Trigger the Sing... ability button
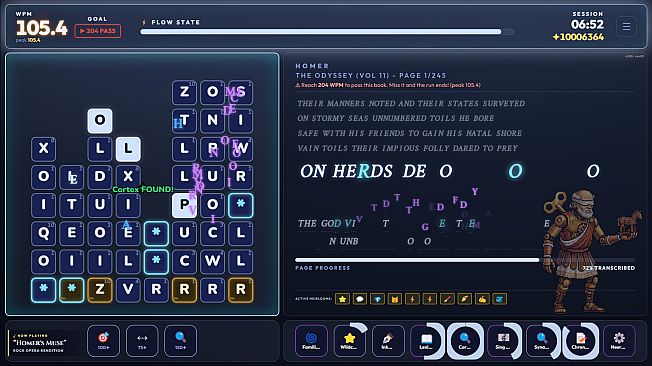The height and width of the screenshot is (366, 652). [x=503, y=341]
